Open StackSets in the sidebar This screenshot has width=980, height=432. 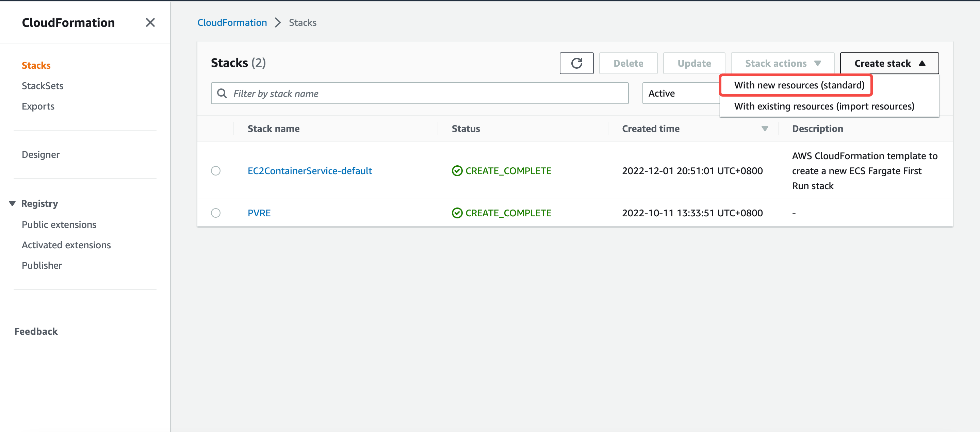pos(43,86)
